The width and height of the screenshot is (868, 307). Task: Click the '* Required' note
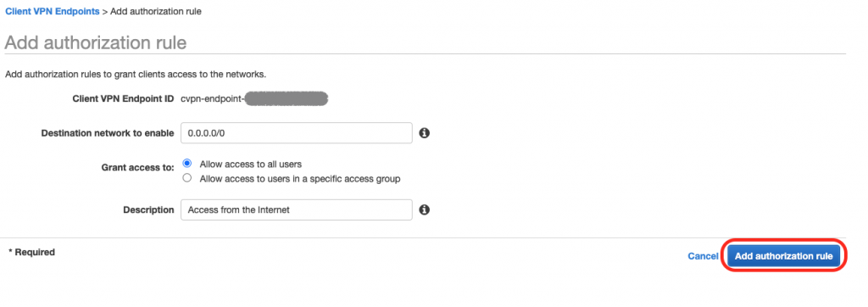point(31,252)
